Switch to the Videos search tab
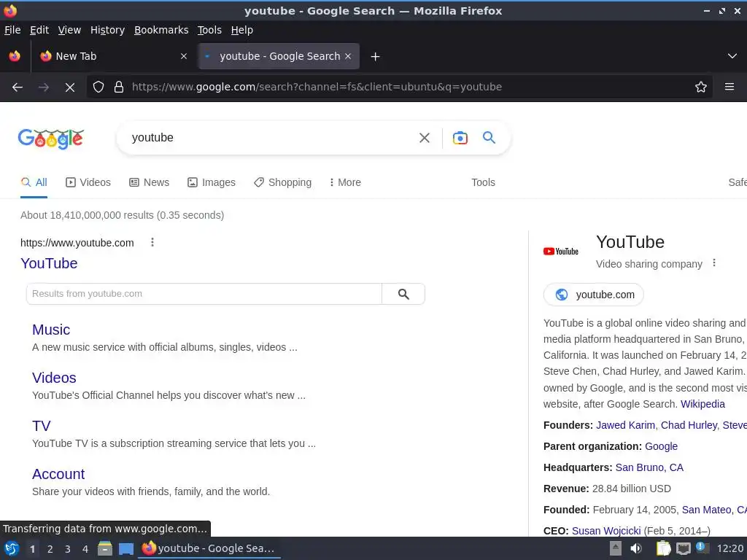Viewport: 747px width, 560px height. click(x=88, y=182)
